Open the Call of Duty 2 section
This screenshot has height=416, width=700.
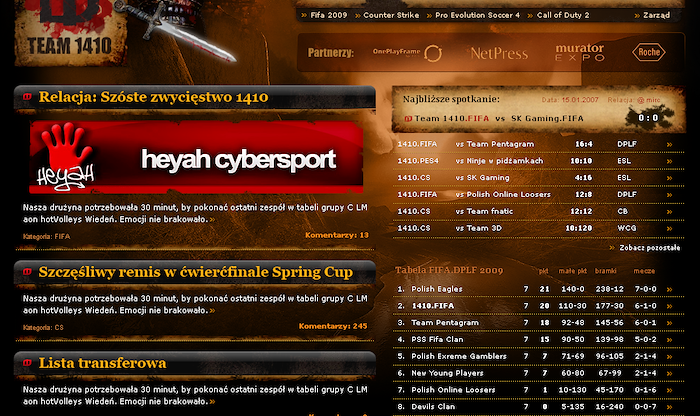pyautogui.click(x=563, y=15)
